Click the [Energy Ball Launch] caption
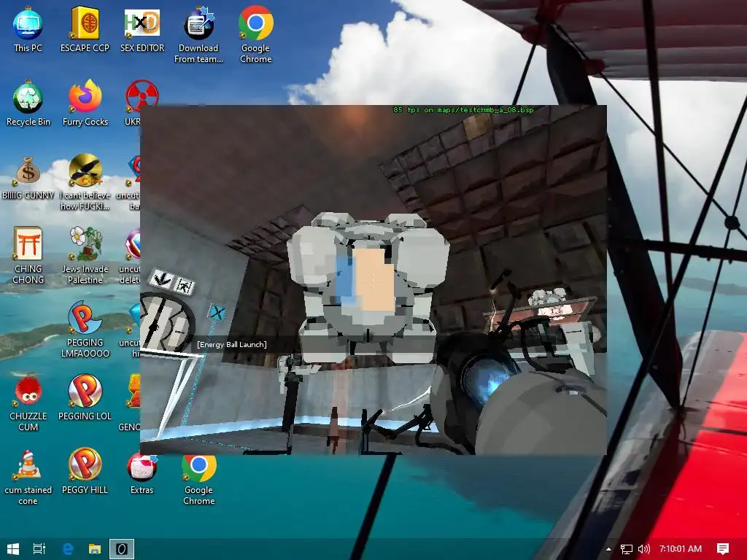747x560 pixels. [232, 344]
